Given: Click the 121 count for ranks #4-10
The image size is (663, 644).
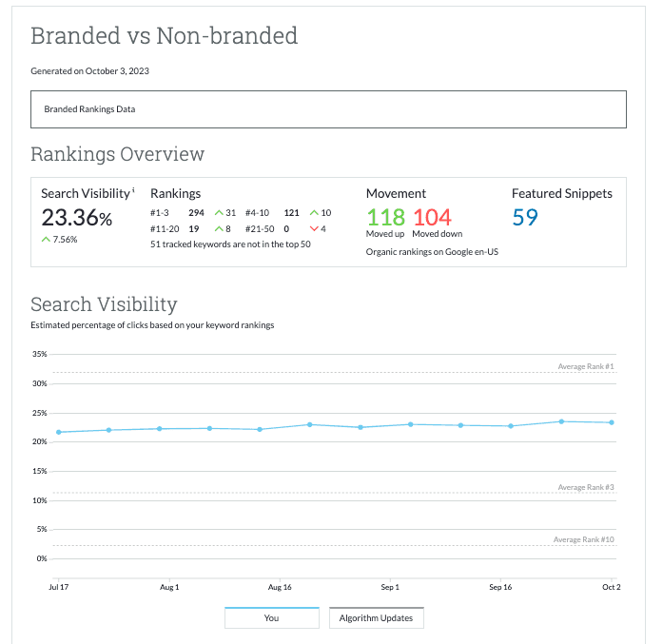Looking at the screenshot, I should tap(292, 213).
